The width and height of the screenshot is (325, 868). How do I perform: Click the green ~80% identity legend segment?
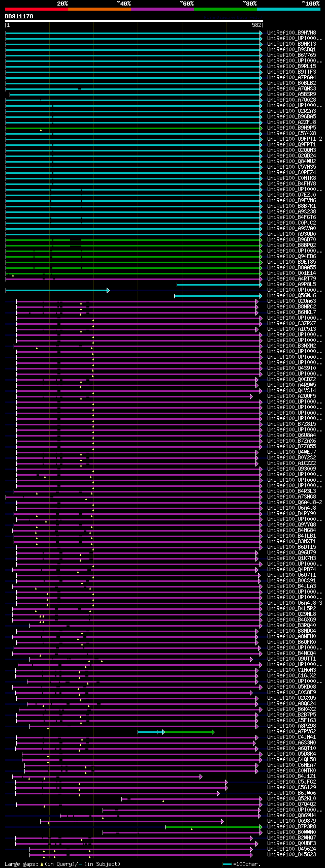[225, 9]
